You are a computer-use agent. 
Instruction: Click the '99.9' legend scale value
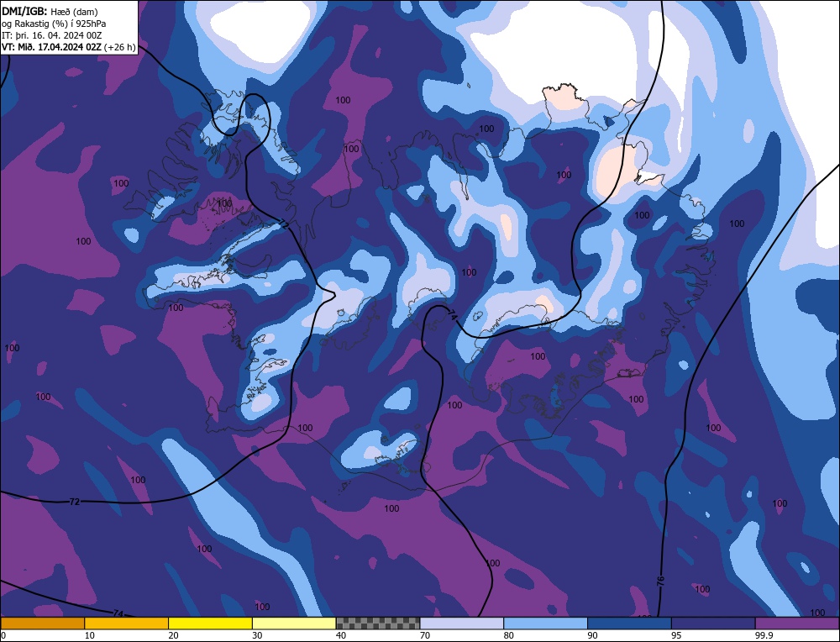(x=764, y=635)
